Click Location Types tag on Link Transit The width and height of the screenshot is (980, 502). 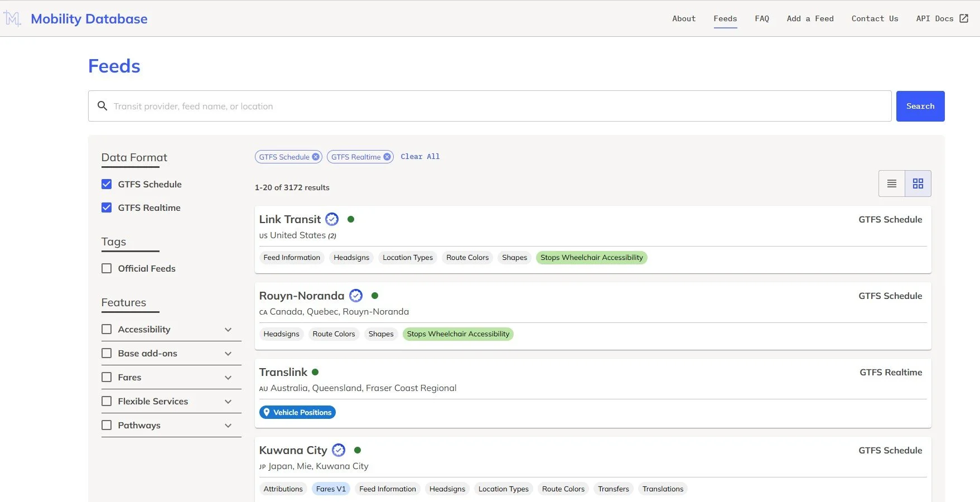pyautogui.click(x=408, y=258)
